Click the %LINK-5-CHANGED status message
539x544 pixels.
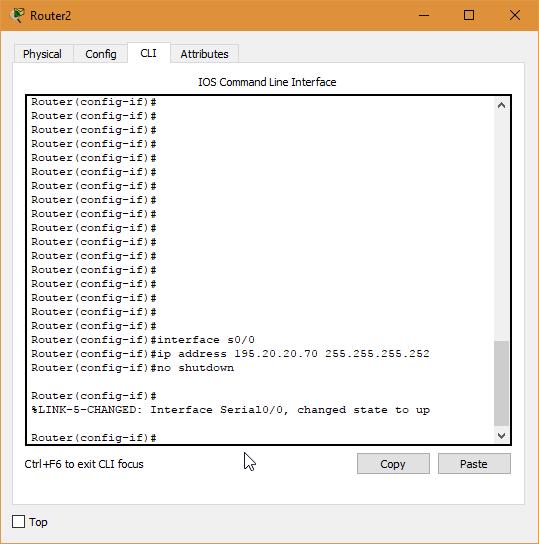[x=231, y=410]
